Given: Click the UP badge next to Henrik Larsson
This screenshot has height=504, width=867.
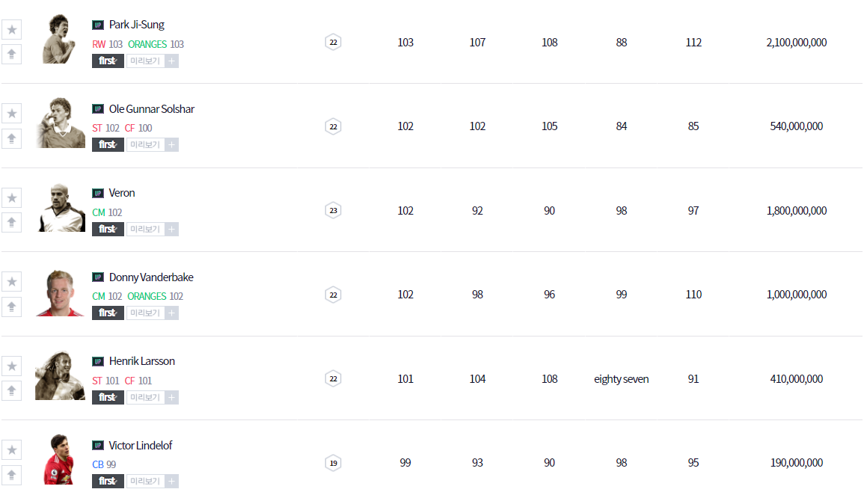Looking at the screenshot, I should pyautogui.click(x=98, y=362).
